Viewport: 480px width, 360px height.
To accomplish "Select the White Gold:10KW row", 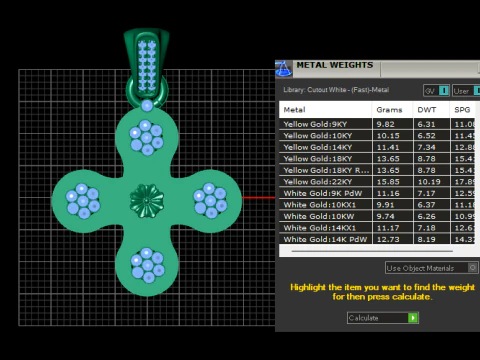I will 377,216.
